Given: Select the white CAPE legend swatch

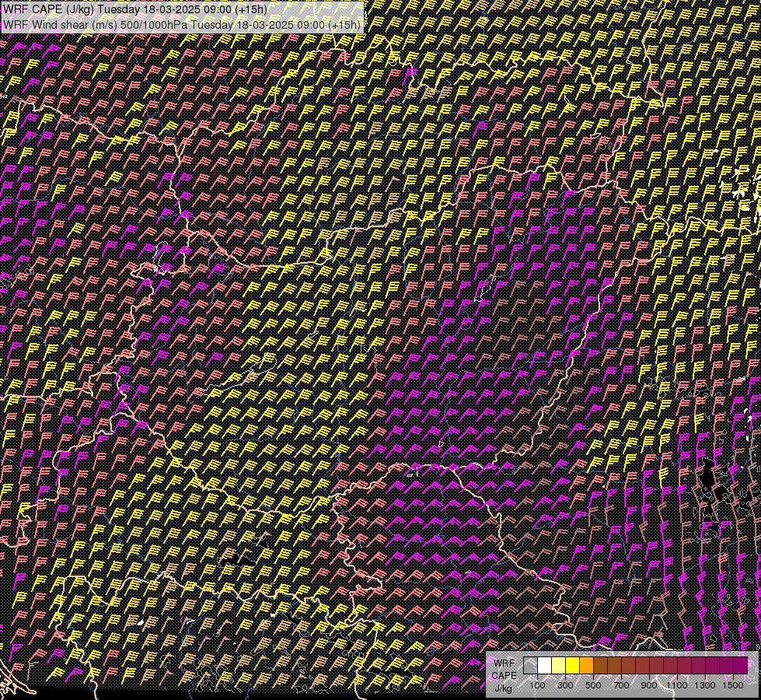Looking at the screenshot, I should click(x=545, y=665).
